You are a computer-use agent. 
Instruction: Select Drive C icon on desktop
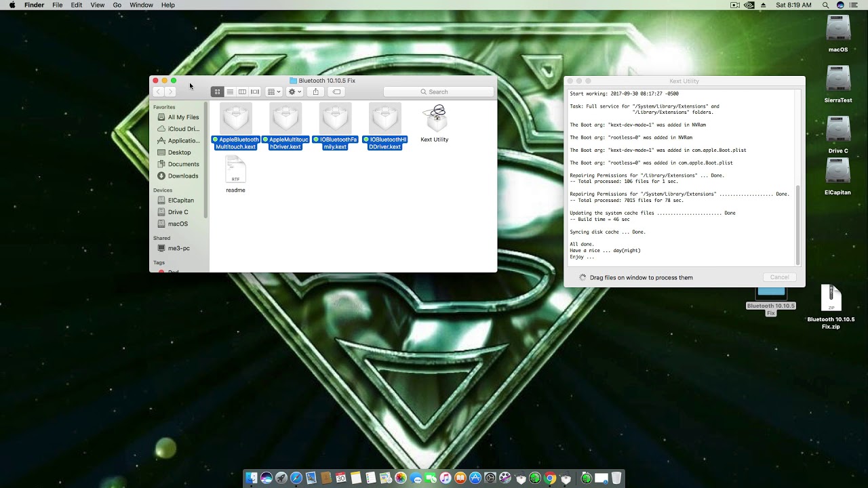pyautogui.click(x=838, y=134)
